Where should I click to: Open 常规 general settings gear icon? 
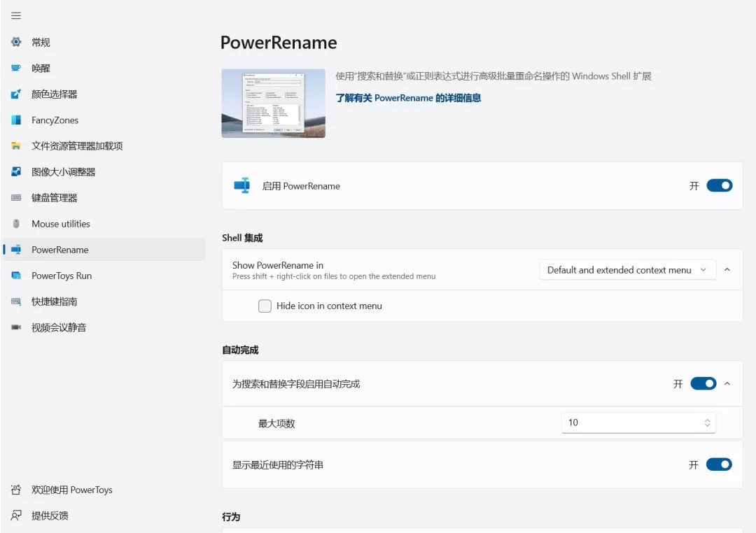(16, 42)
